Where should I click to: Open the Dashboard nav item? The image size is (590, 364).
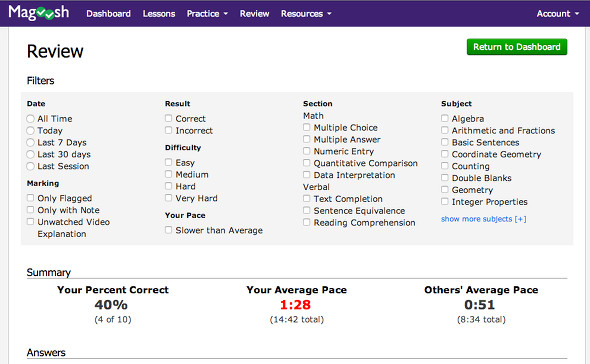[108, 14]
